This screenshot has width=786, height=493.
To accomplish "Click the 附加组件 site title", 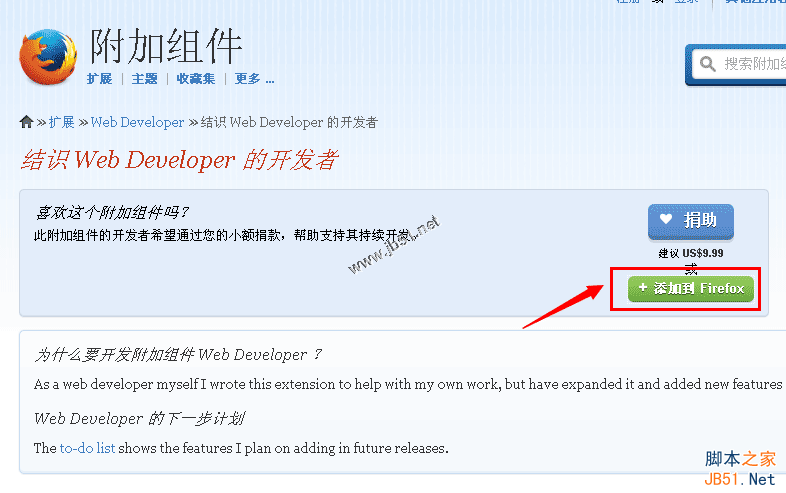I will [x=166, y=46].
